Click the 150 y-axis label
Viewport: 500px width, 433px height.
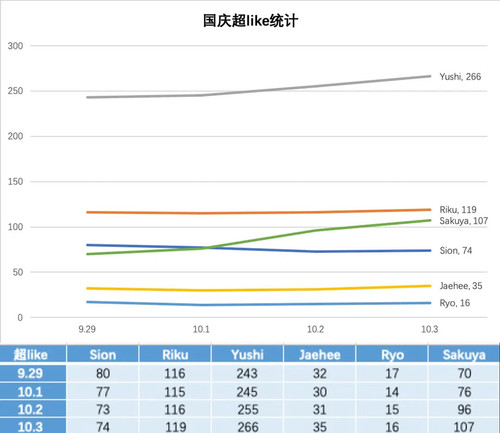15,182
